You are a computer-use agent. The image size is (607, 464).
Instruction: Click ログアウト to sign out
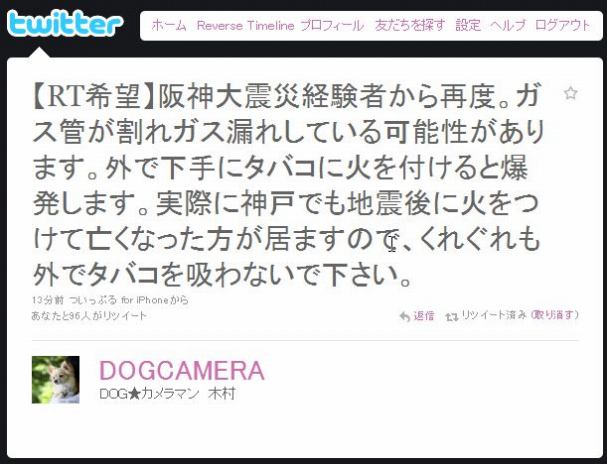point(562,26)
